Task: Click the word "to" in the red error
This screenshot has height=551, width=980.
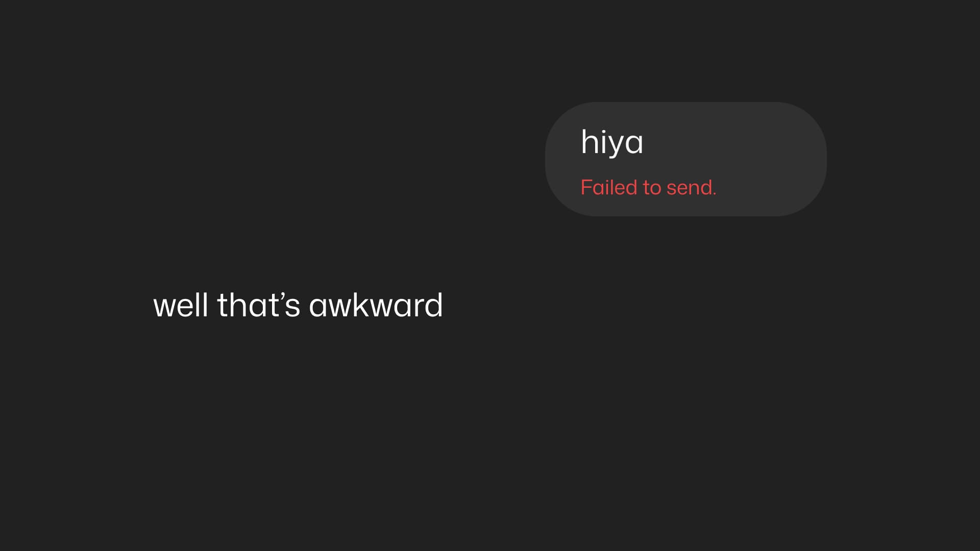Action: [x=652, y=188]
